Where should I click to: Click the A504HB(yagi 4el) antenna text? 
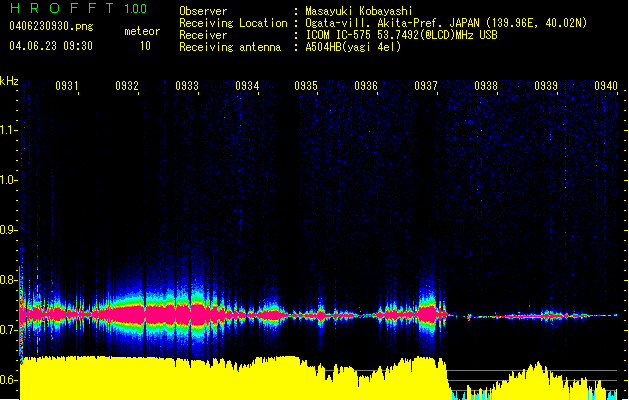pyautogui.click(x=353, y=47)
